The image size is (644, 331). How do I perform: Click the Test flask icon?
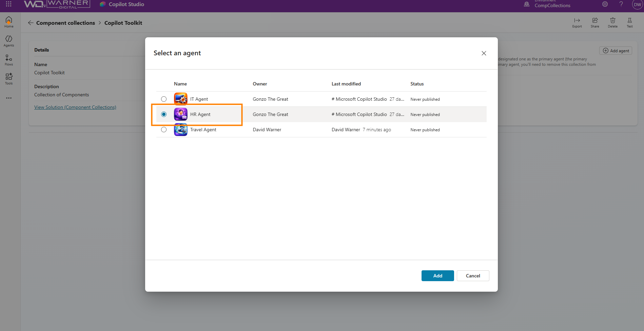point(629,22)
